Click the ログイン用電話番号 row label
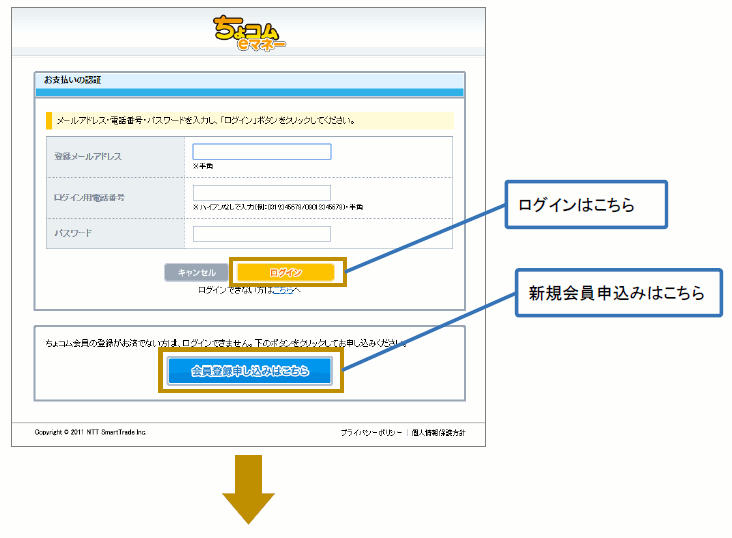This screenshot has height=538, width=732. (x=89, y=198)
